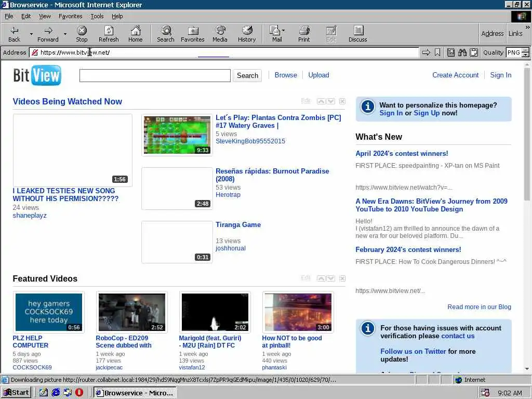
Task: Open the Favorites menu
Action: click(70, 16)
